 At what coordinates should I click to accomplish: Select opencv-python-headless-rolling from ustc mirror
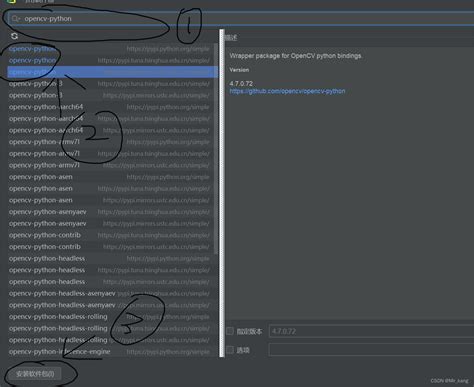112,340
